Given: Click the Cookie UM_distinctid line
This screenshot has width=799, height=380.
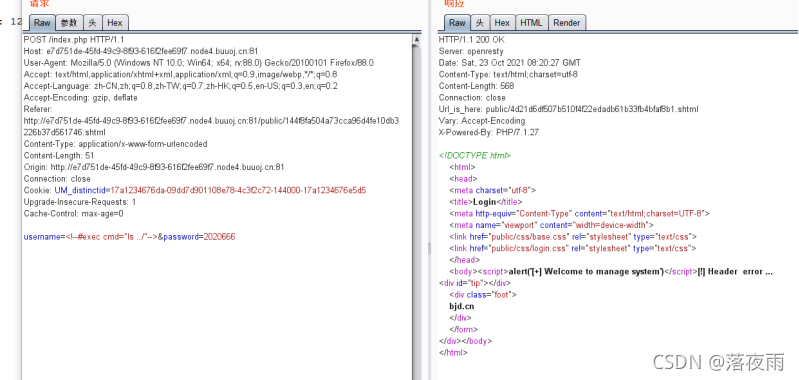Looking at the screenshot, I should pyautogui.click(x=195, y=190).
